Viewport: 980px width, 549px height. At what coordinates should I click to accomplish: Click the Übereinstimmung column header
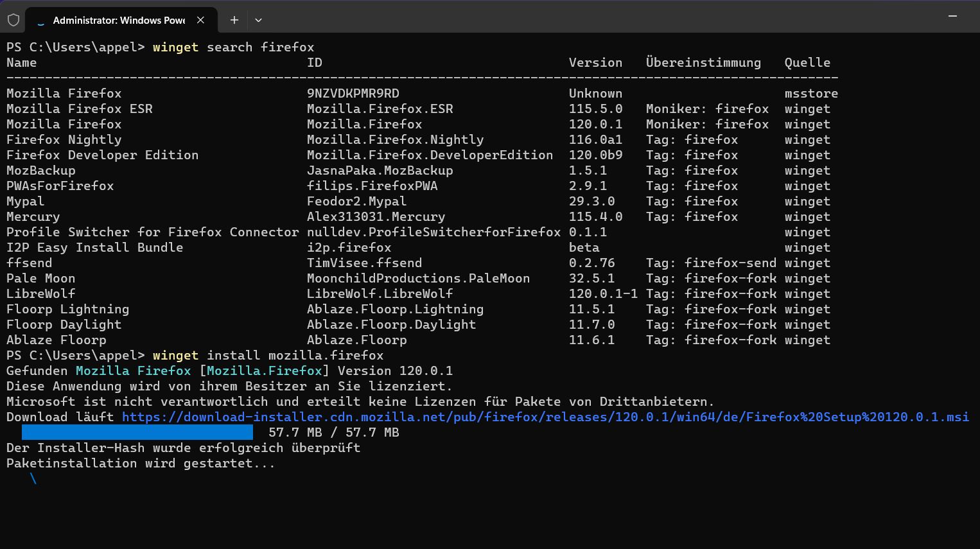703,62
